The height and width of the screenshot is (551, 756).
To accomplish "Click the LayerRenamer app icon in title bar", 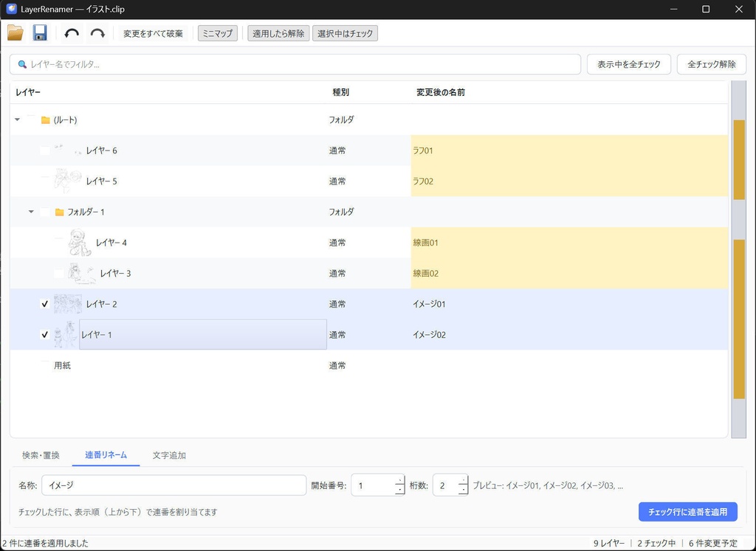I will click(12, 9).
